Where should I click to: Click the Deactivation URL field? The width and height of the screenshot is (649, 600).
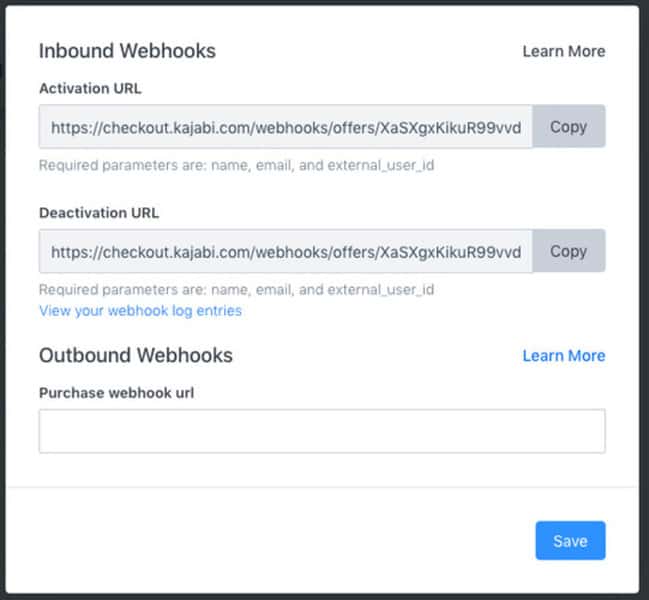pyautogui.click(x=286, y=251)
